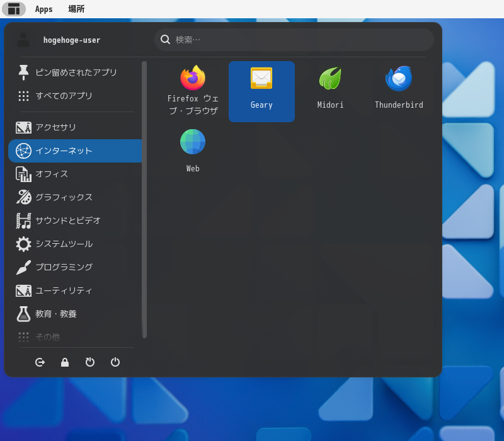Click the magnifier icon in search
The height and width of the screenshot is (441, 504).
pos(165,40)
